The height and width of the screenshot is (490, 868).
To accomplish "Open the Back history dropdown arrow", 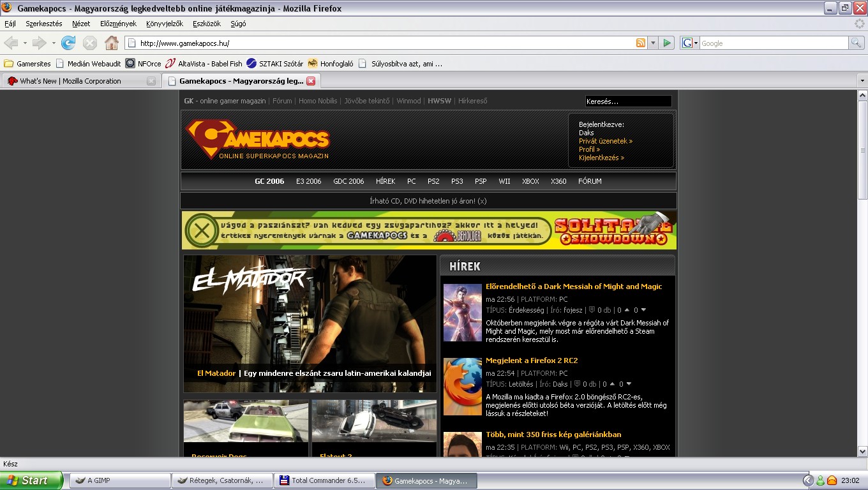I will [25, 43].
